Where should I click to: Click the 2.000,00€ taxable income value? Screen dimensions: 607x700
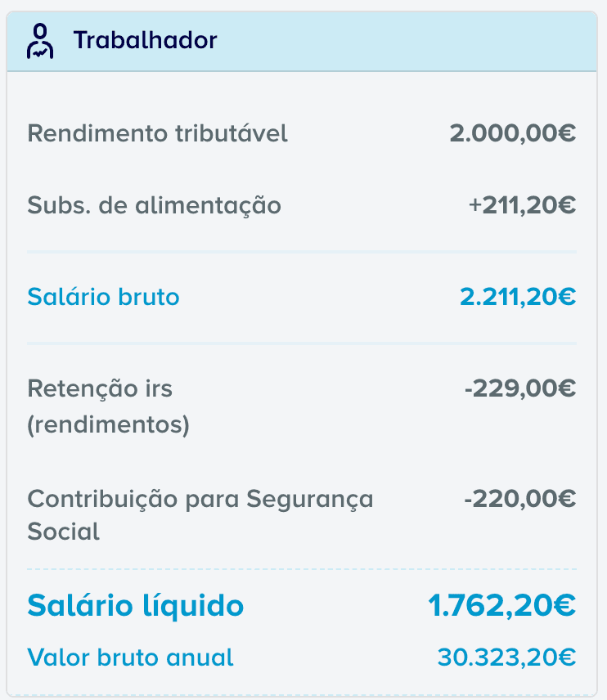[512, 133]
